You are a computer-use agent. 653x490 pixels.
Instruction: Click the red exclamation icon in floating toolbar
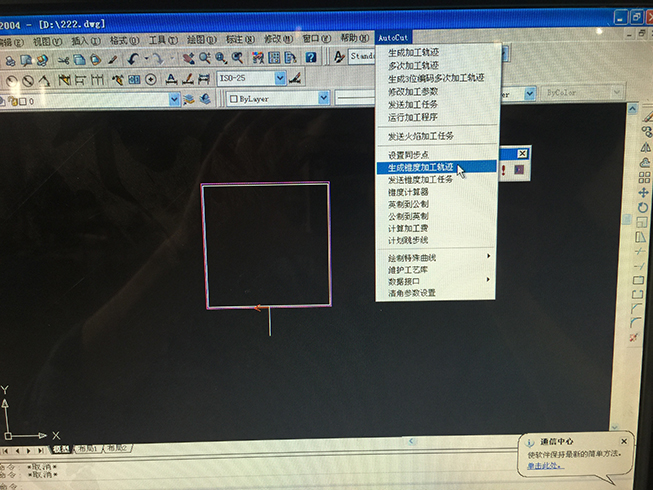point(503,170)
